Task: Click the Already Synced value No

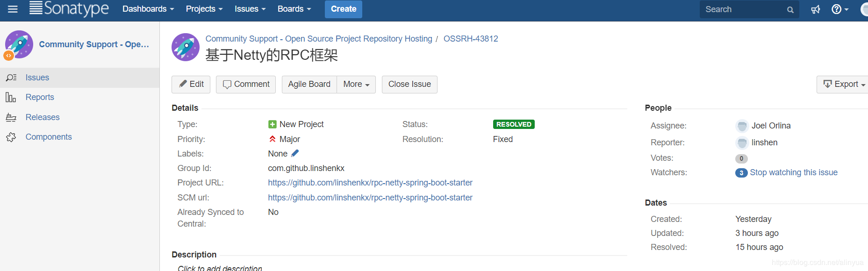Action: click(x=273, y=212)
